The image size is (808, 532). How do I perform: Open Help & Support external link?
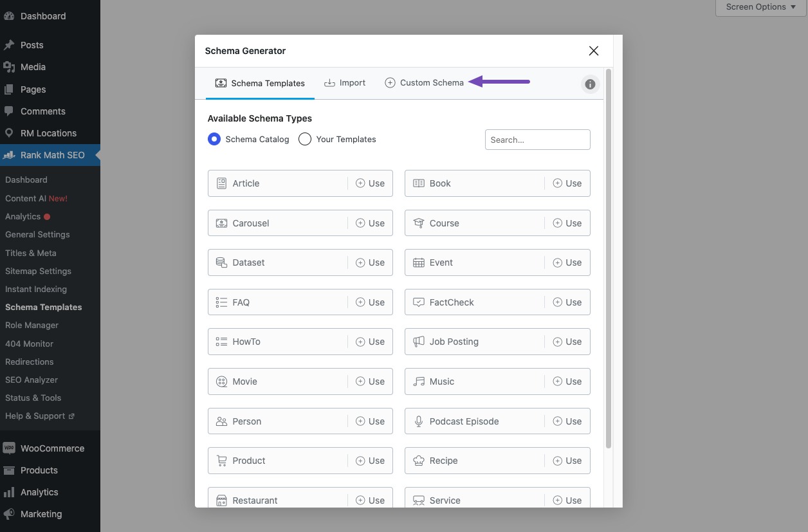(x=40, y=416)
